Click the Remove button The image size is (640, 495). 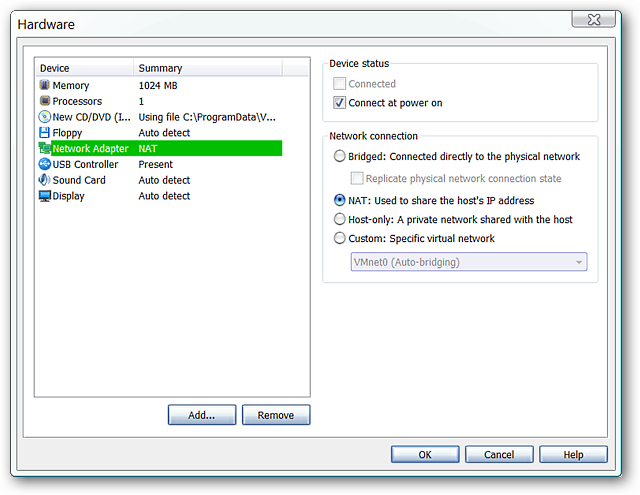coord(276,415)
